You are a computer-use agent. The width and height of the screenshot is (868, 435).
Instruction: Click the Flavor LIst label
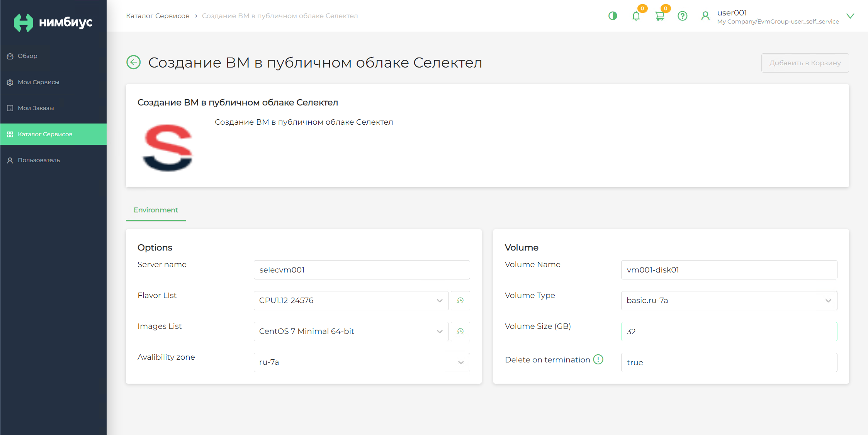pyautogui.click(x=157, y=295)
